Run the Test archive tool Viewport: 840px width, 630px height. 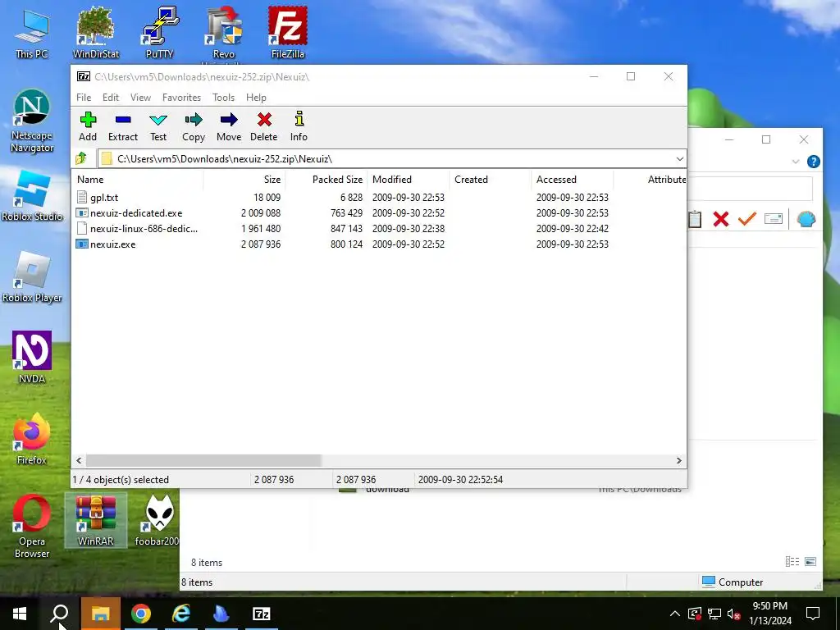158,127
